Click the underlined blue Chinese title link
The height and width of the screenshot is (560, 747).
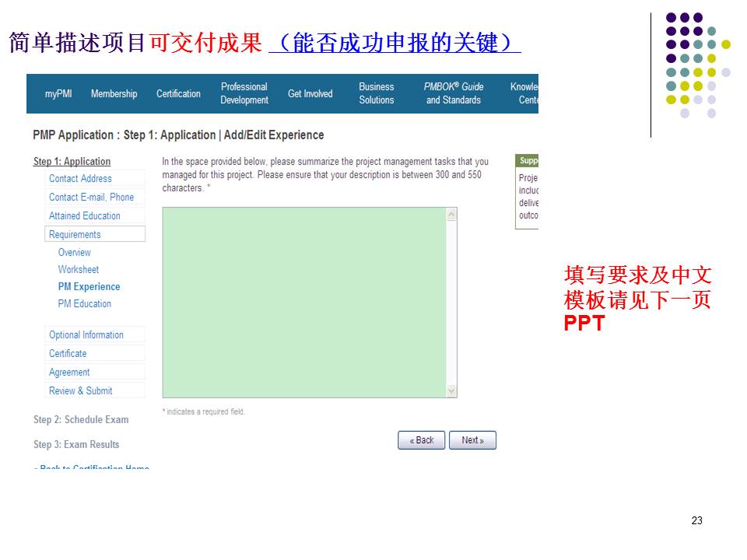(x=395, y=42)
